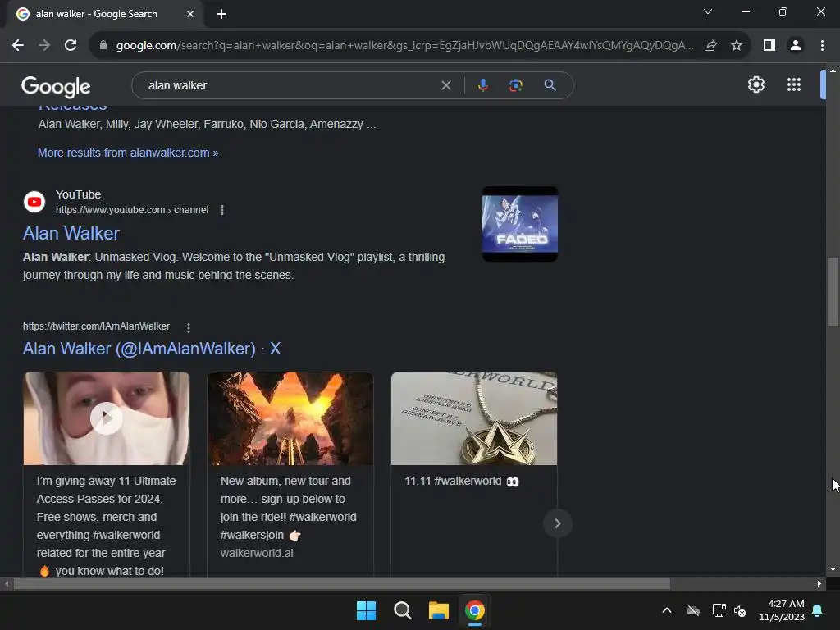Screen dimensions: 840x630
Task: Show hidden system tray icons
Action: click(666, 610)
